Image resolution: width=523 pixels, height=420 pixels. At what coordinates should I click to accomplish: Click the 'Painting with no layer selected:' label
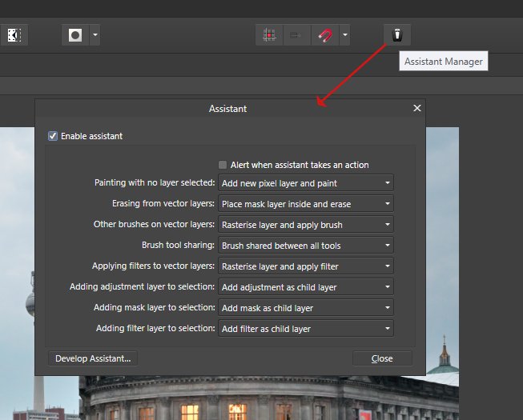point(155,182)
